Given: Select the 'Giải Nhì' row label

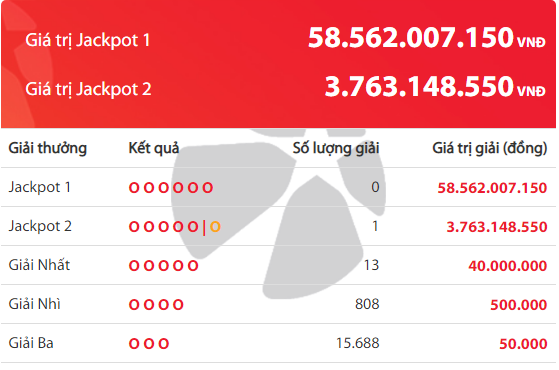Looking at the screenshot, I should pos(35,304).
